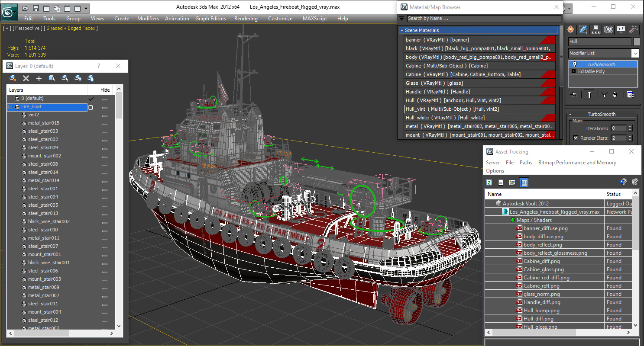The width and height of the screenshot is (644, 346).
Task: Open the Display command panel tab
Action: [621, 29]
